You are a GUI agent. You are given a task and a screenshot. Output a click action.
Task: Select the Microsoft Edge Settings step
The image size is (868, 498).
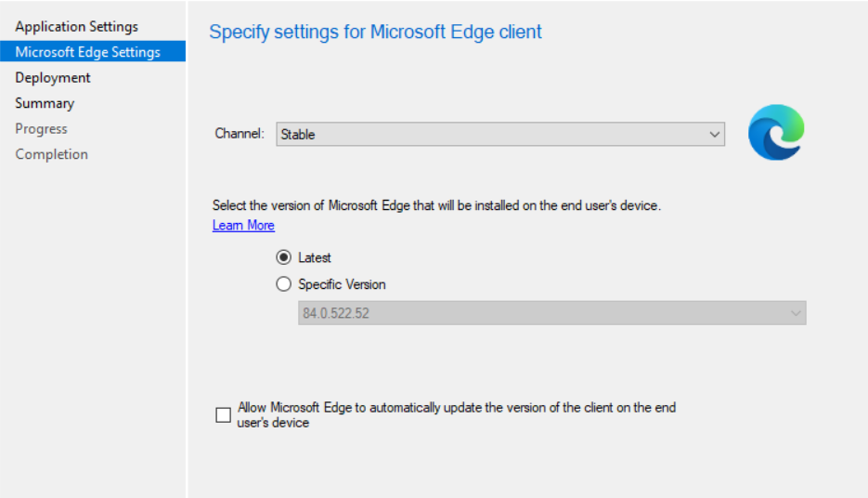point(87,52)
